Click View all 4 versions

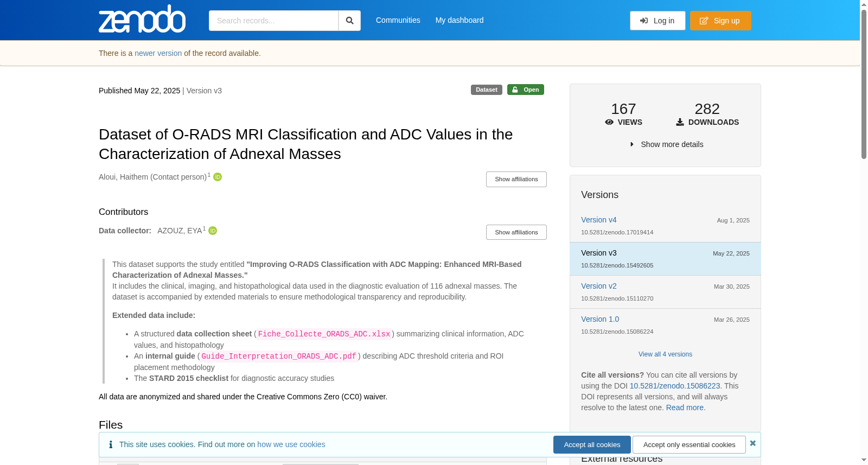665,354
